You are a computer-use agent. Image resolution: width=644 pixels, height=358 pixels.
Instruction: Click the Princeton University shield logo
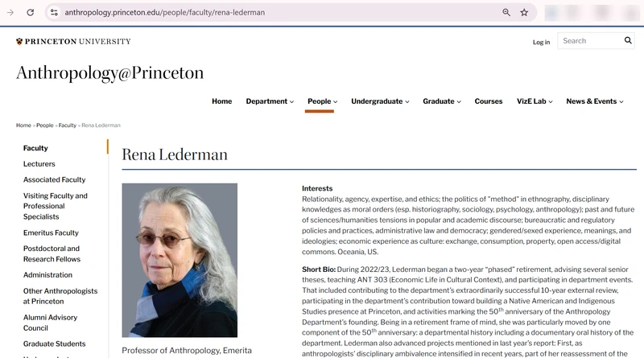19,42
